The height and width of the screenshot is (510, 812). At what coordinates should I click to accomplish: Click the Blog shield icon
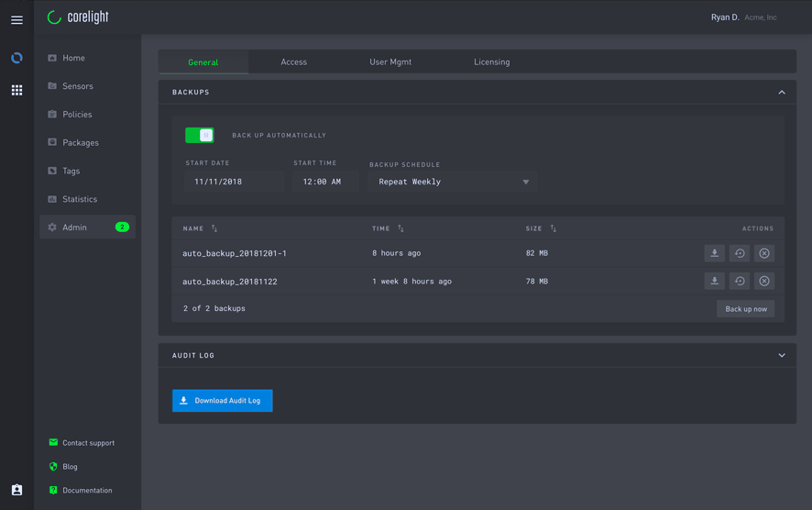(x=53, y=466)
